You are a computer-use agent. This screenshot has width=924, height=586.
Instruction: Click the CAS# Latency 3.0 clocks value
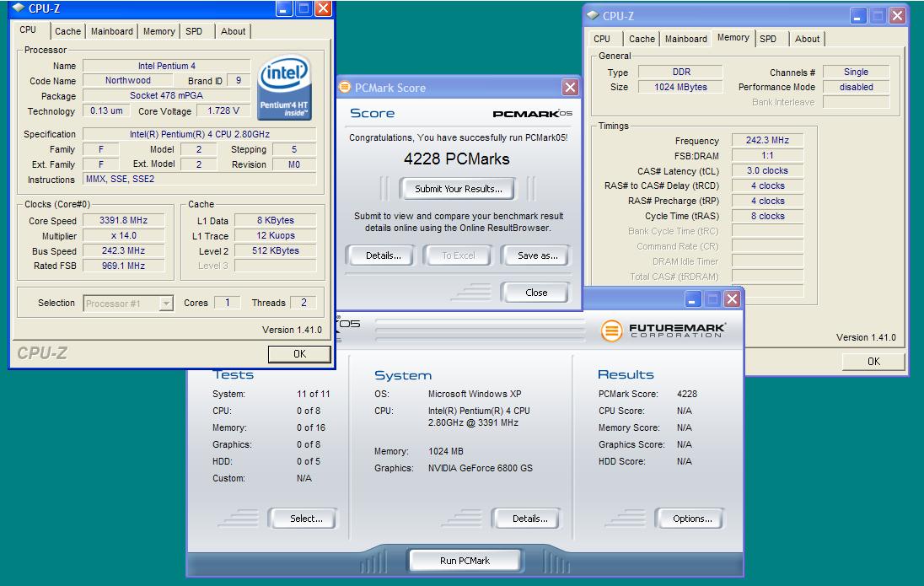767,171
